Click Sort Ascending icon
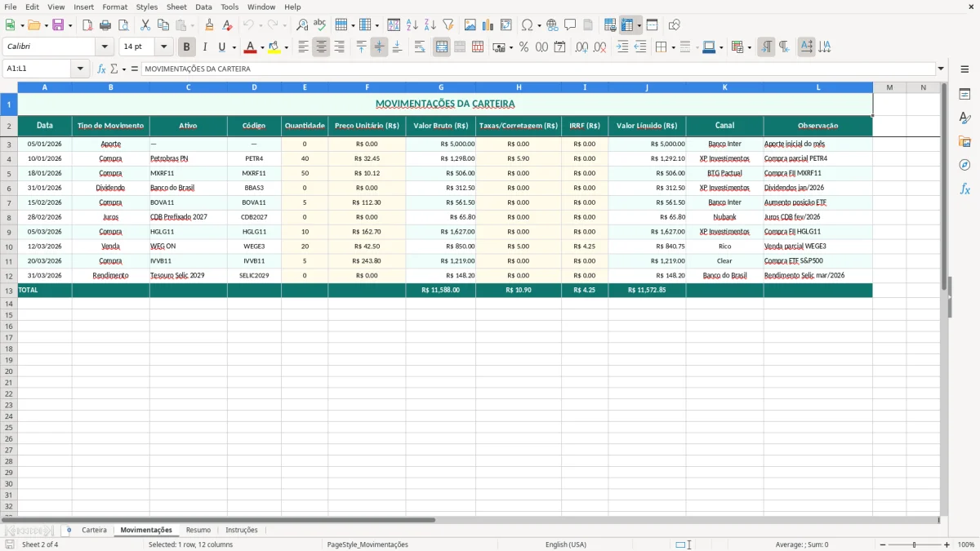This screenshot has height=551, width=980. click(x=412, y=25)
